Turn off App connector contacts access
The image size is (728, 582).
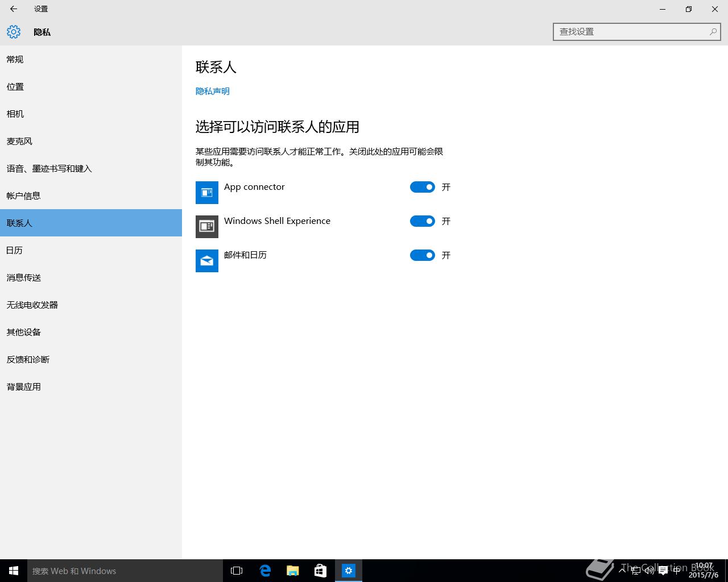click(x=423, y=187)
